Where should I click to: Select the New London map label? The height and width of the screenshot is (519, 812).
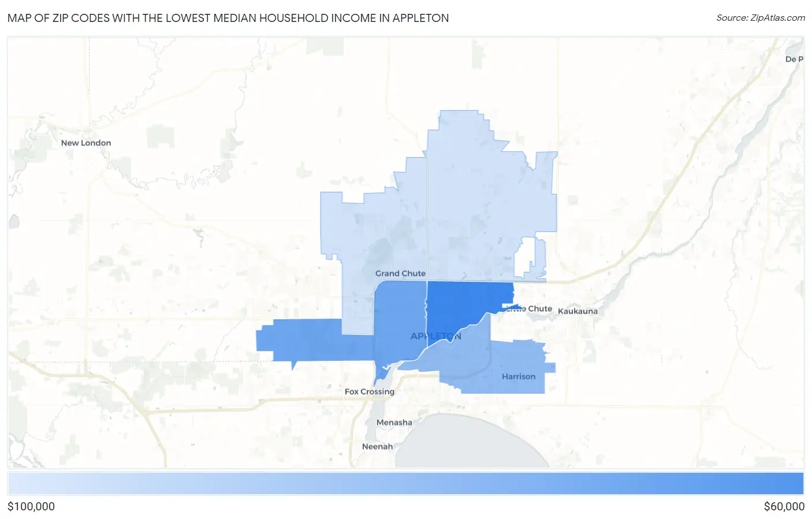point(86,143)
